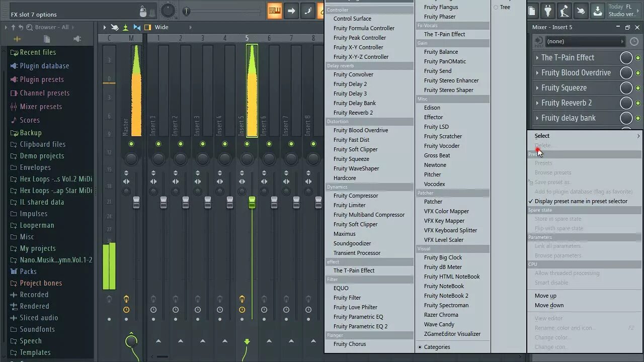The height and width of the screenshot is (362, 644).
Task: Click the green routing arrow under Insert 5
Action: (247, 342)
